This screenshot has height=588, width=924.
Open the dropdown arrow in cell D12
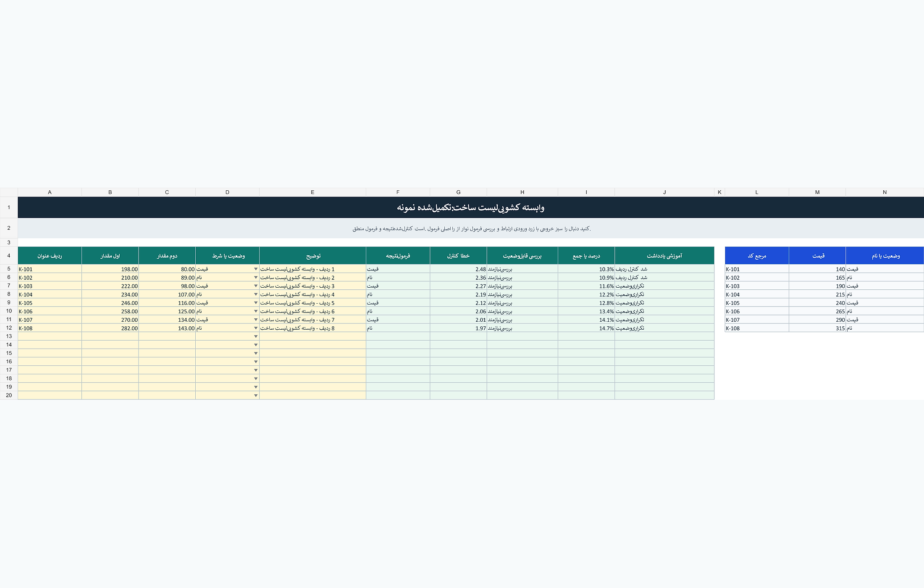coord(255,328)
